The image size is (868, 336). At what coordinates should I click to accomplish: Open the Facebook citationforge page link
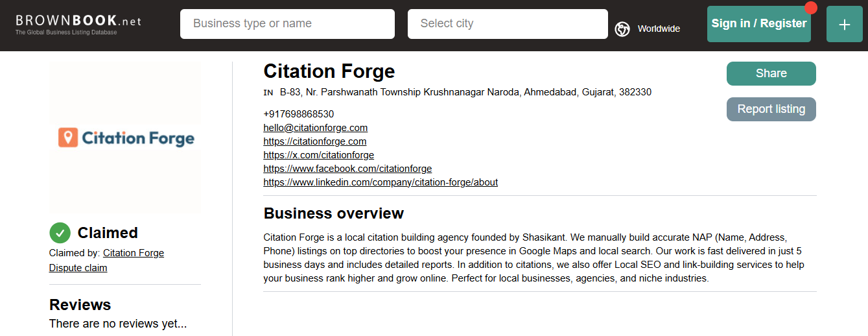click(x=347, y=169)
